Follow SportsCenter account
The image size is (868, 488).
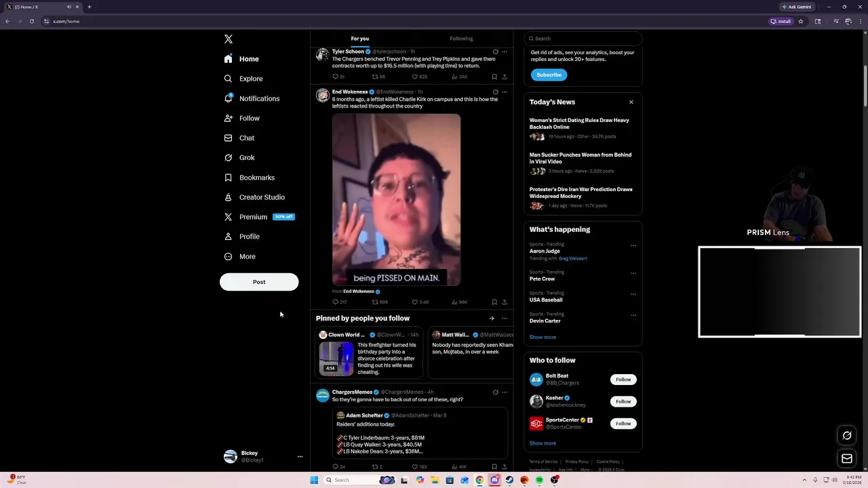pyautogui.click(x=623, y=424)
